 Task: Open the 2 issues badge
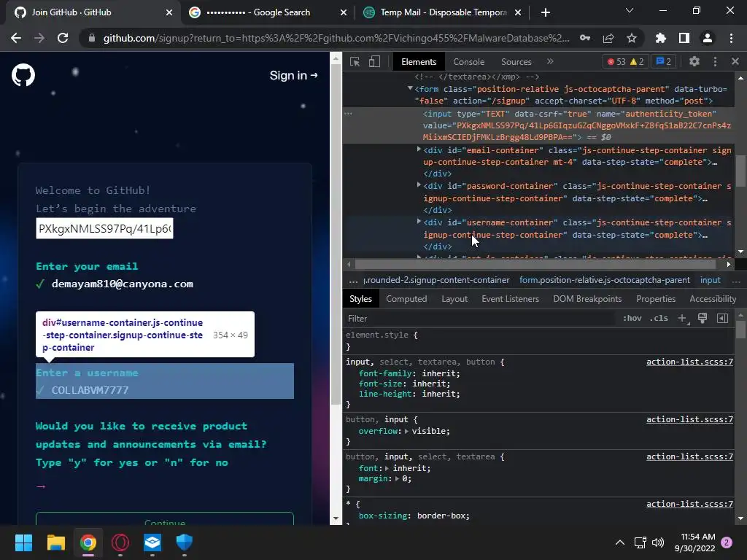click(x=664, y=61)
